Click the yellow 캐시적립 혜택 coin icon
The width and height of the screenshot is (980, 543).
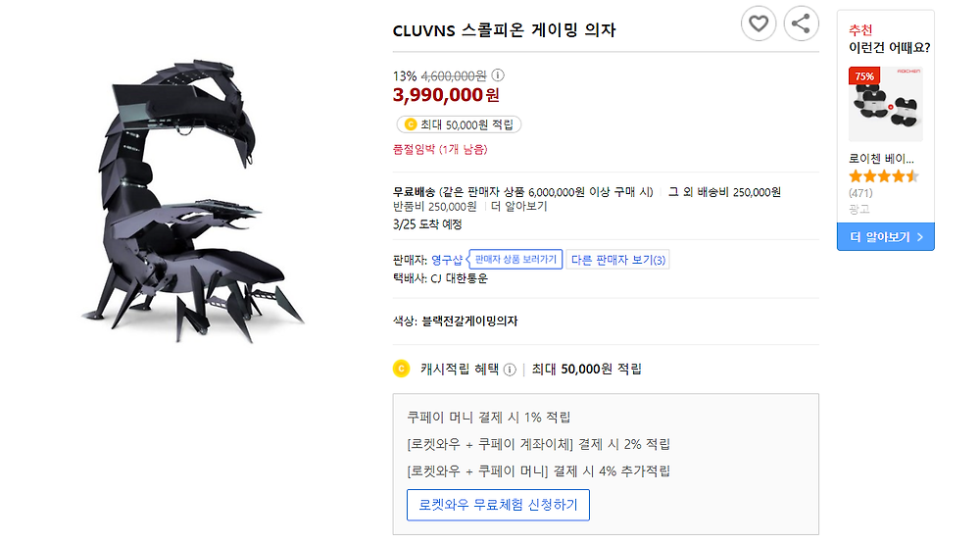pos(400,370)
